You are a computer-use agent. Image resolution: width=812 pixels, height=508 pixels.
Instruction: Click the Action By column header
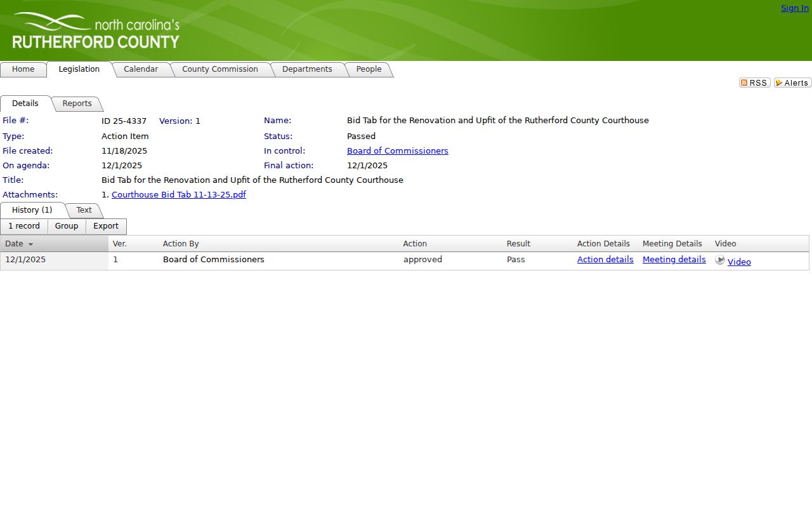click(x=181, y=244)
